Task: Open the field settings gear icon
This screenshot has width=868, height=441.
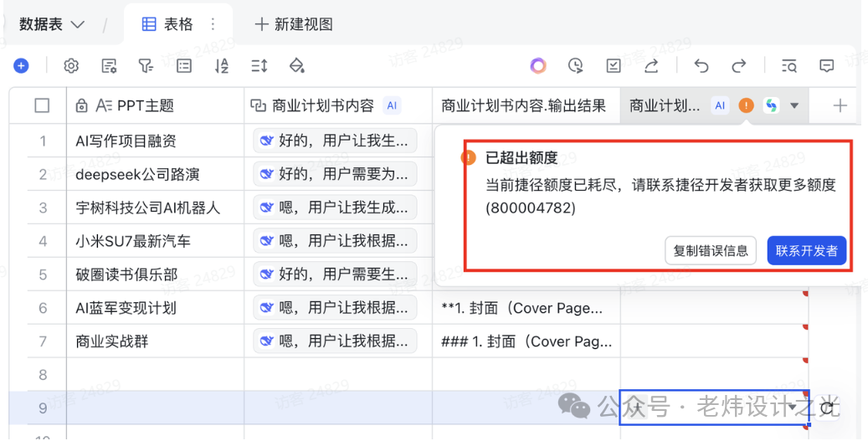Action: click(71, 66)
